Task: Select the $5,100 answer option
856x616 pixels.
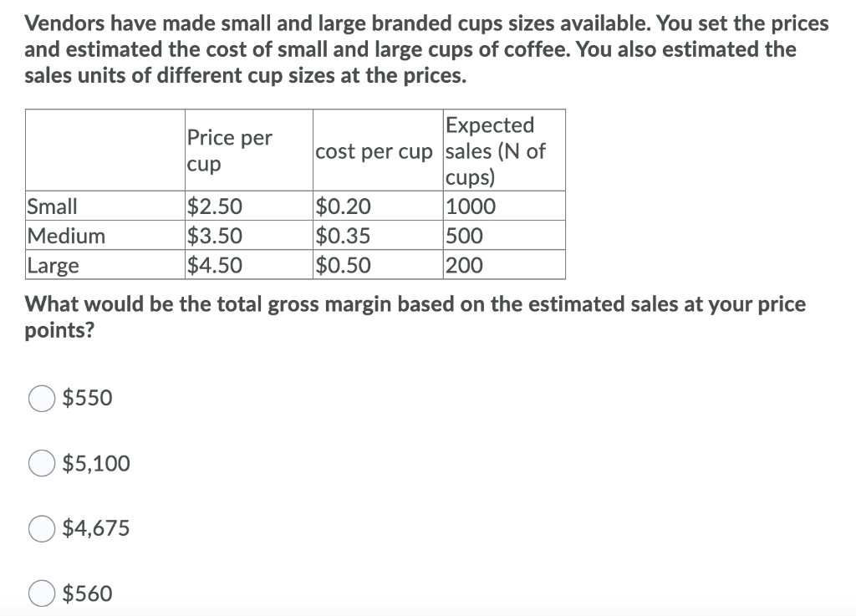Action: click(x=41, y=463)
